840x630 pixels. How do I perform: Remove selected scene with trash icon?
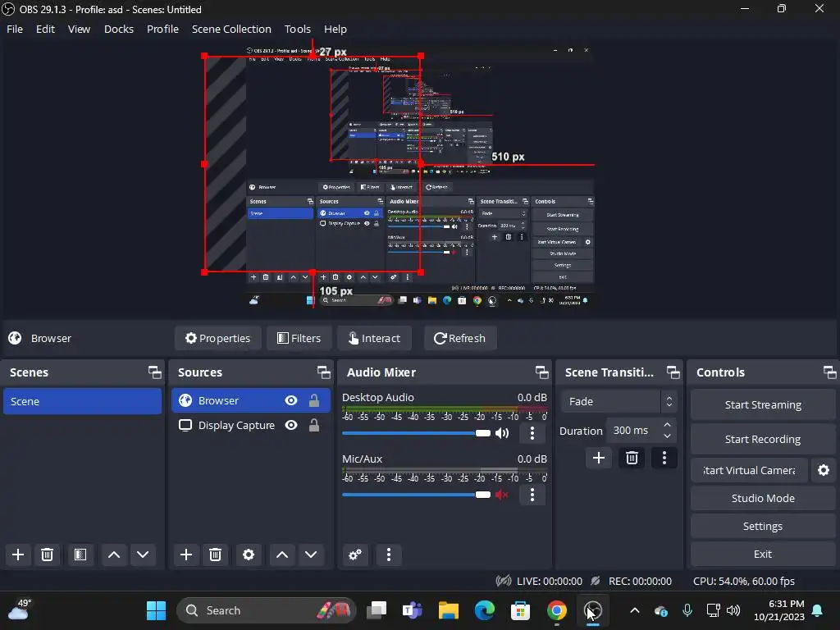(x=47, y=555)
